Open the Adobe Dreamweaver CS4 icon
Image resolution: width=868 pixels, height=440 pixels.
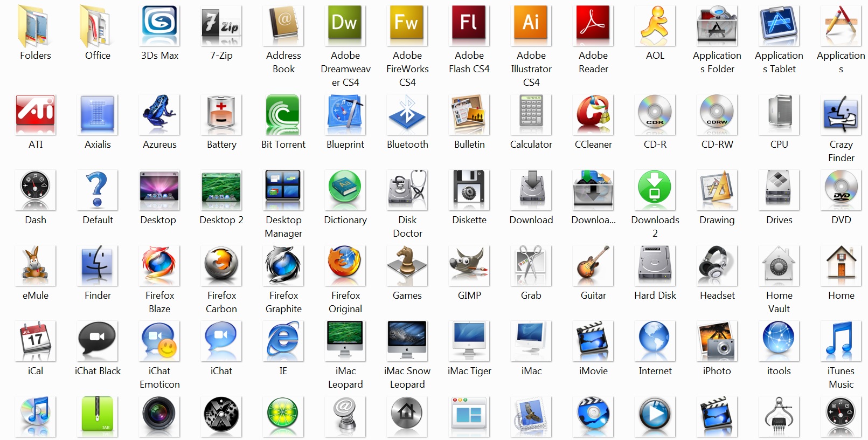point(345,25)
